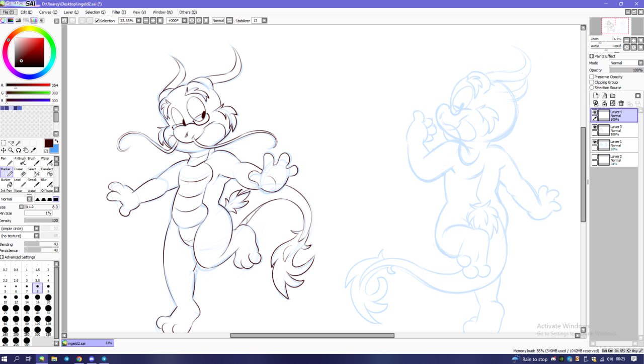Expand the Advanced Settings section
The image size is (644, 364).
tap(3, 257)
